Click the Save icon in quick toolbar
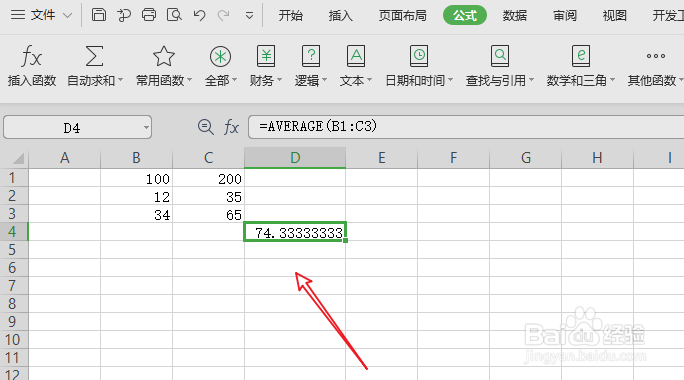 pyautogui.click(x=99, y=15)
